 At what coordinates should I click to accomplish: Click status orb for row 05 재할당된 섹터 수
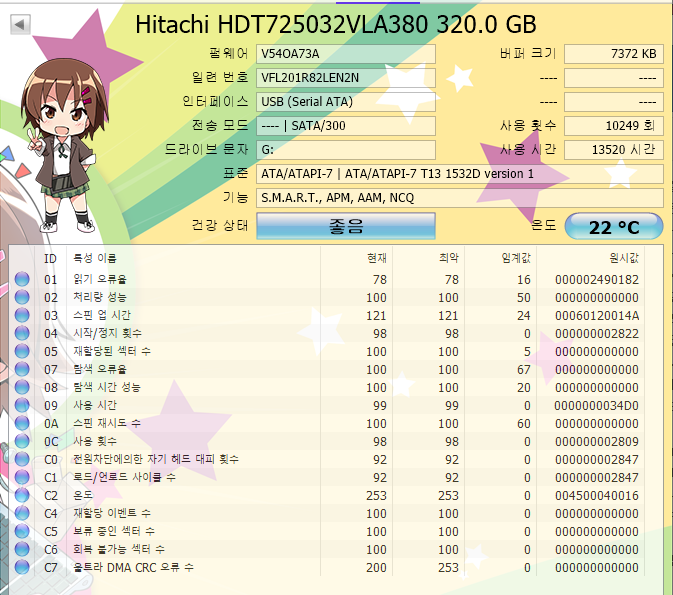click(x=22, y=352)
